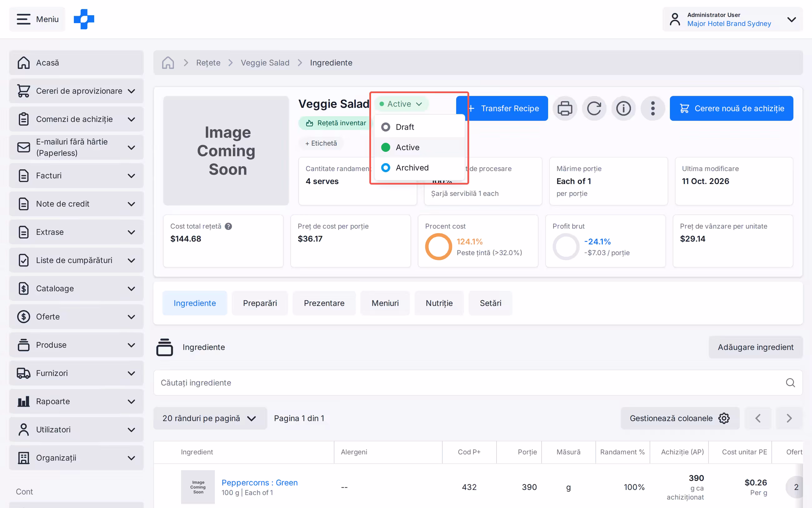Select the Draft status option
Viewport: 812px width, 508px height.
(x=419, y=127)
